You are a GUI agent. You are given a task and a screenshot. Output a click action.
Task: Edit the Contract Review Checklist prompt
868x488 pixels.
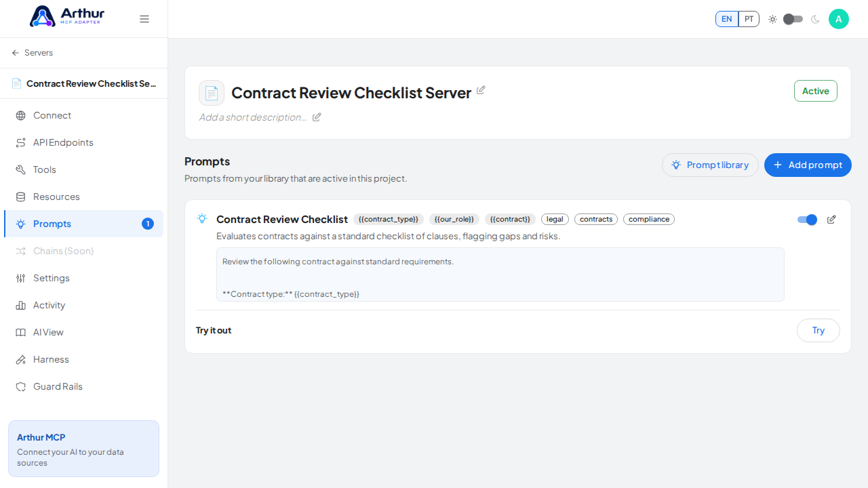pos(831,220)
